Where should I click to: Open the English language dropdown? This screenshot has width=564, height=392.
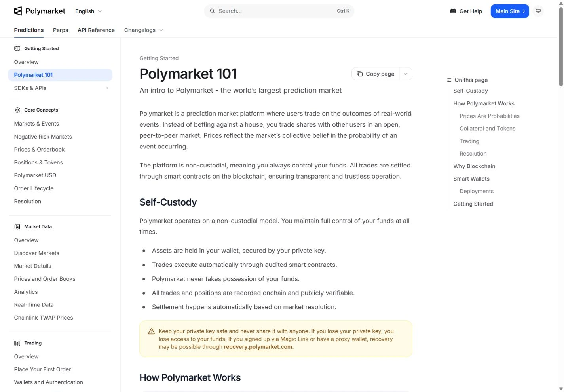[x=89, y=11]
